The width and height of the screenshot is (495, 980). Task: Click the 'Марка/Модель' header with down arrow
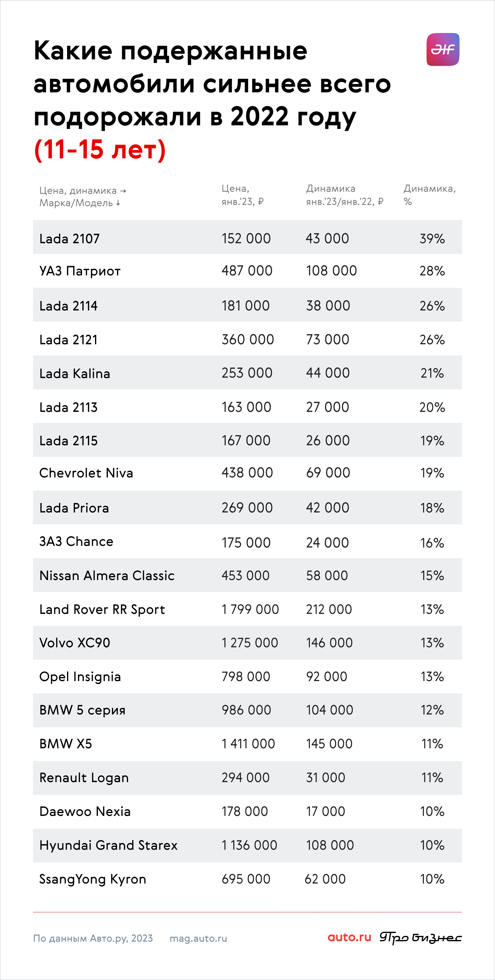point(80,203)
